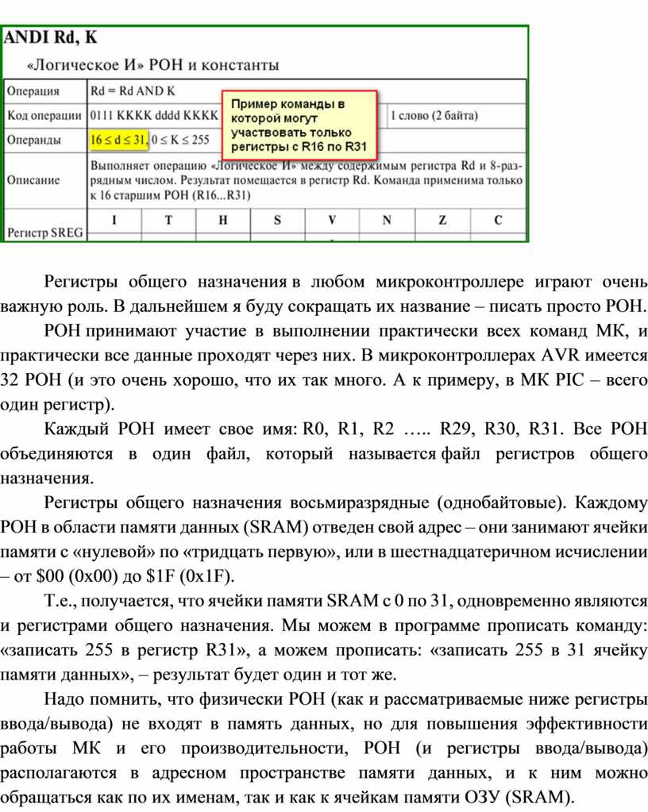This screenshot has width=648, height=812.
Task: Click the yellow highlighted "16 ≤ d ≤ 31" text
Action: [118, 140]
